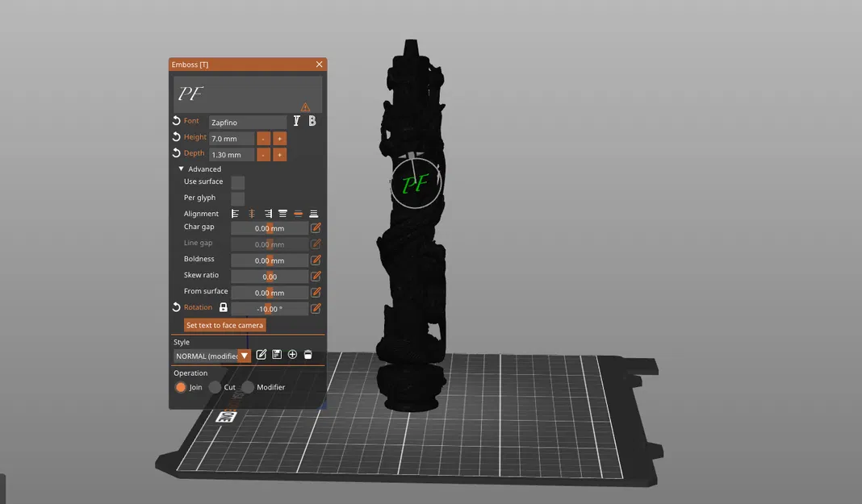Increase Depth with plus button
This screenshot has height=504, width=862.
[279, 155]
